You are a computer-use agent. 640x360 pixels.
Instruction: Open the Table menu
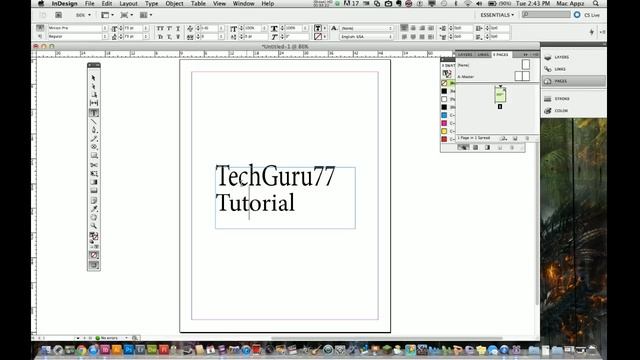click(198, 4)
